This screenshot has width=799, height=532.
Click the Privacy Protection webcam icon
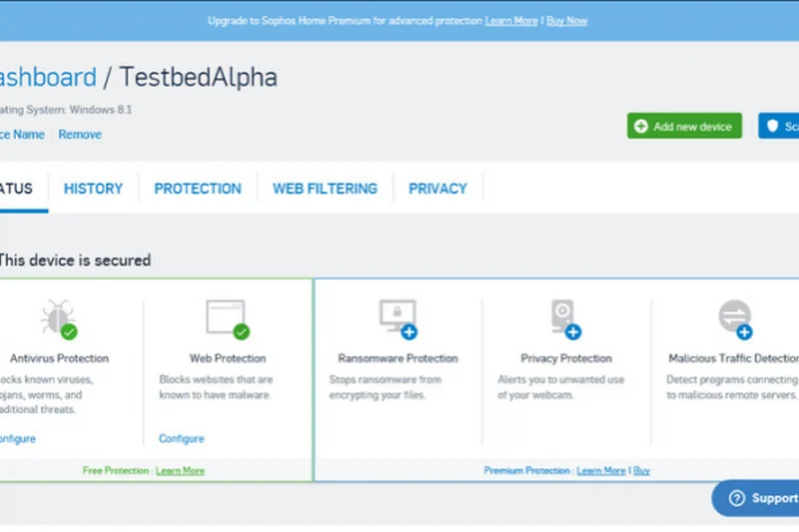(564, 317)
